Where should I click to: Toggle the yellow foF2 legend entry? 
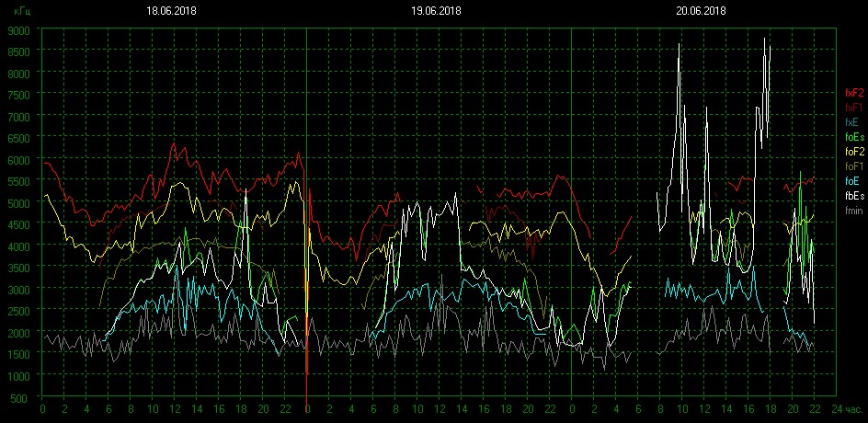point(854,152)
